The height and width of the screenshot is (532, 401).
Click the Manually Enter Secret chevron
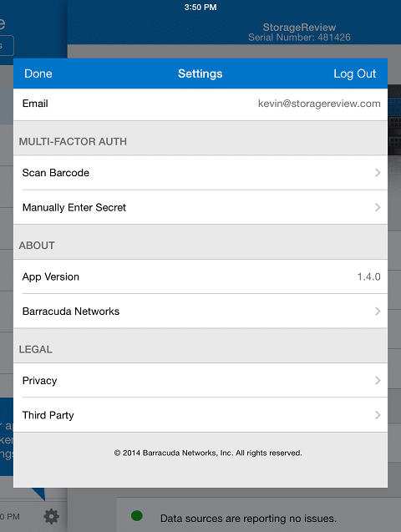click(x=378, y=207)
